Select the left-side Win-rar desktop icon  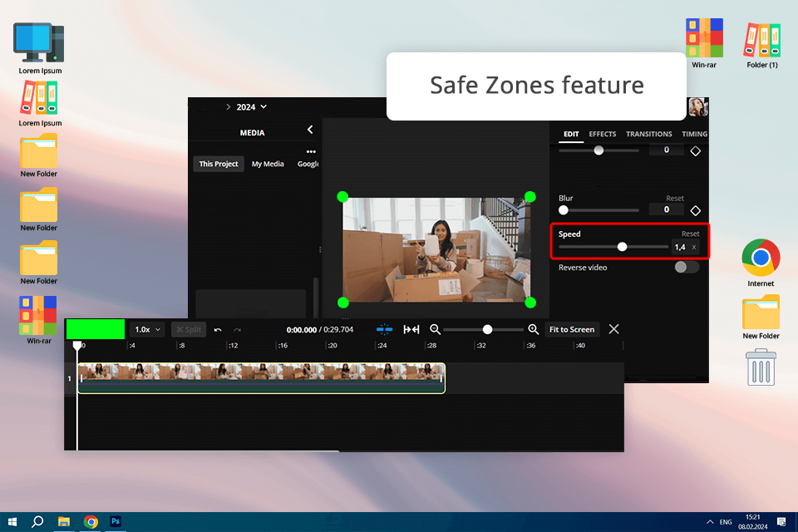tap(39, 320)
